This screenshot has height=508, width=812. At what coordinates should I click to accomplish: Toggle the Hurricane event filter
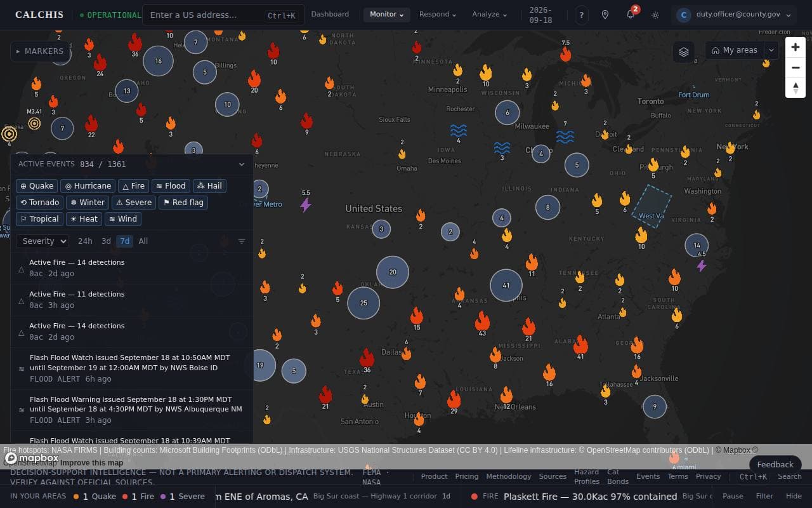pos(88,186)
